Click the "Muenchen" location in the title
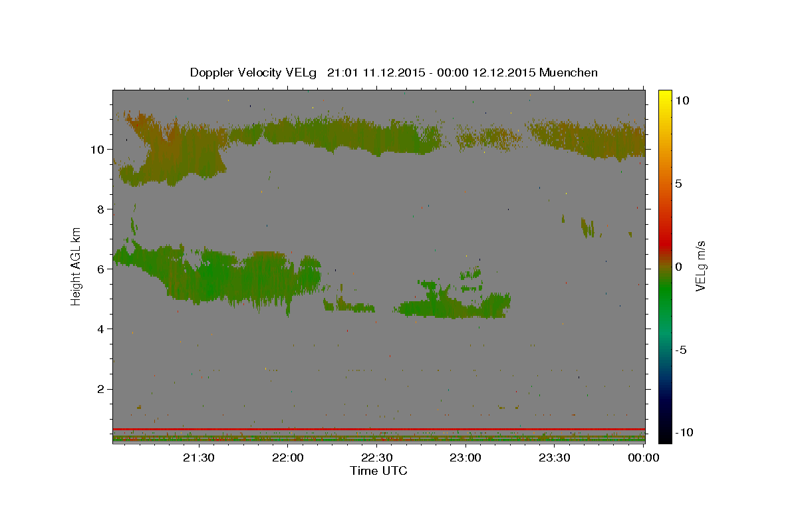Screen dimensions: 798x532 coord(569,72)
